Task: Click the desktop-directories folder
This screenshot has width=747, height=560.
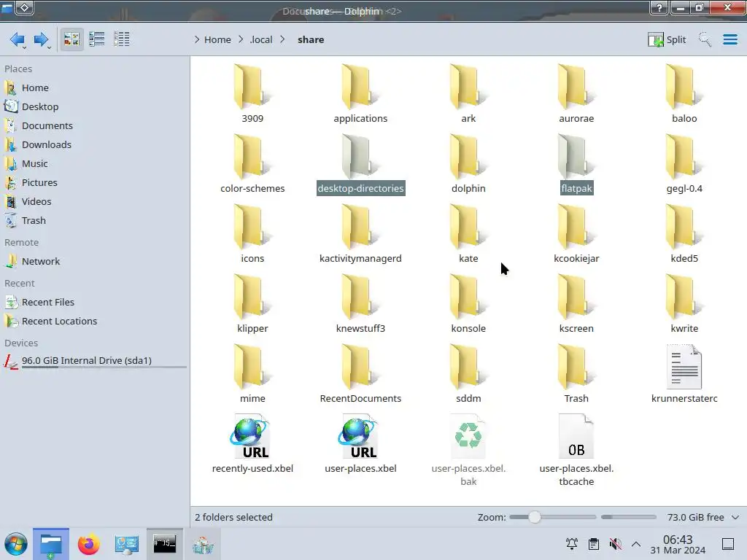Action: click(x=360, y=164)
